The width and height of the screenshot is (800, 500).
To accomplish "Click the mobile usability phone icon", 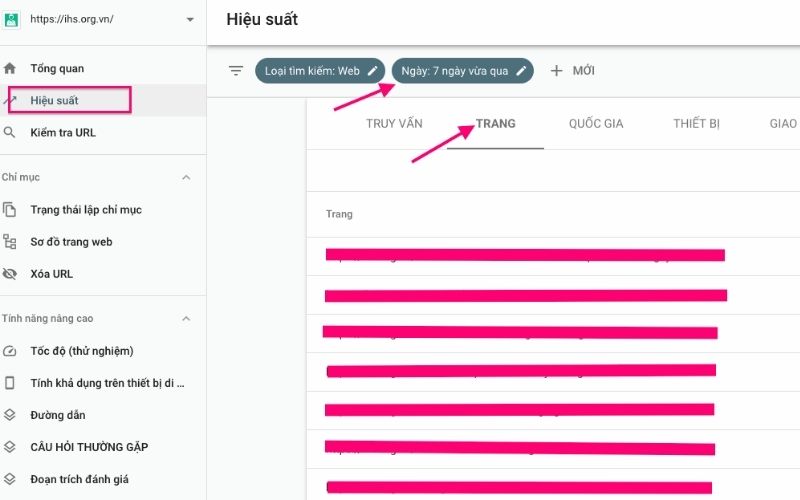I will click(x=10, y=383).
